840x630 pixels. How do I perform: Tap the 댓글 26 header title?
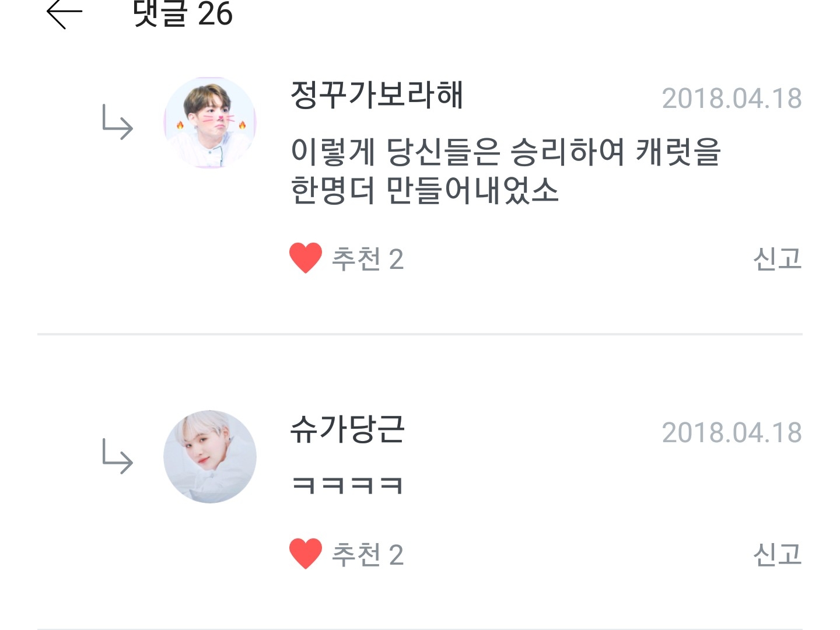click(183, 13)
